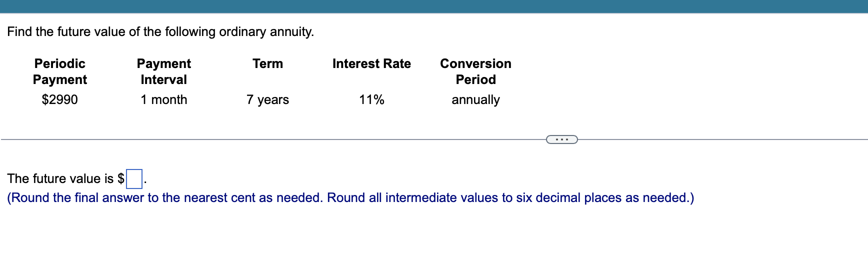The width and height of the screenshot is (868, 275).
Task: Click the annually conversion period value
Action: (475, 99)
